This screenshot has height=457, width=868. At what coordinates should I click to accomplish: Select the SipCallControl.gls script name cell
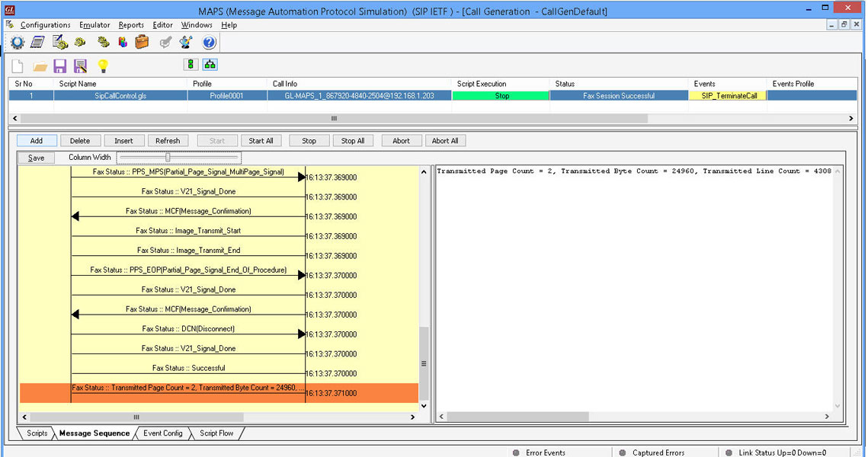tap(120, 96)
